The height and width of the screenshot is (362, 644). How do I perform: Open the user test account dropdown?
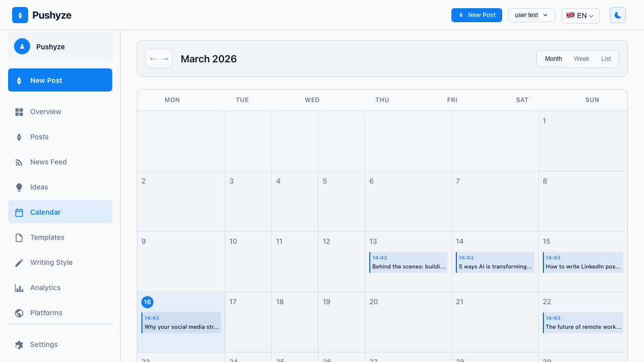tap(531, 15)
